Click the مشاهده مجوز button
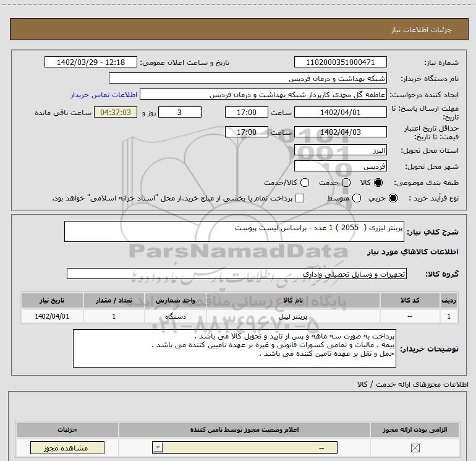476x461 pixels. [67, 448]
